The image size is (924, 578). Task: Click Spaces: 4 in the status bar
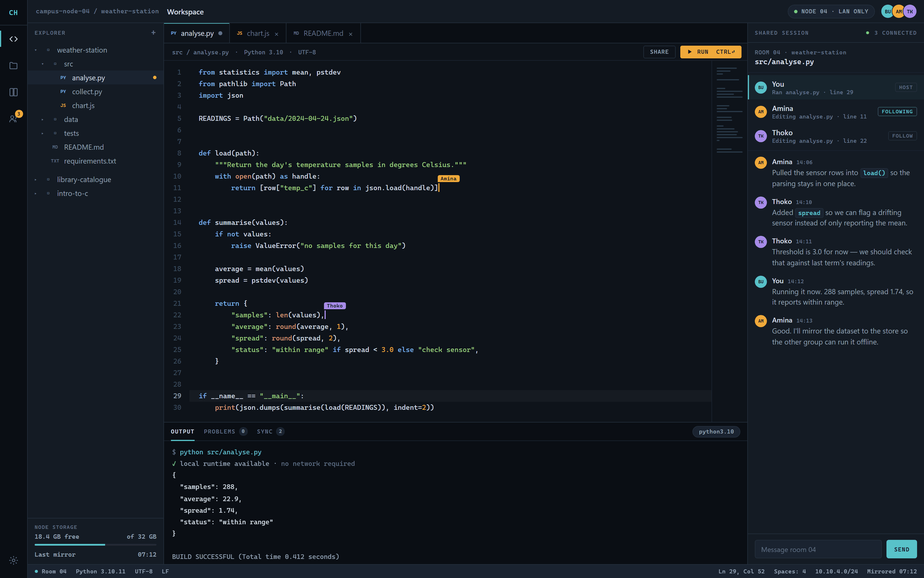click(x=790, y=572)
